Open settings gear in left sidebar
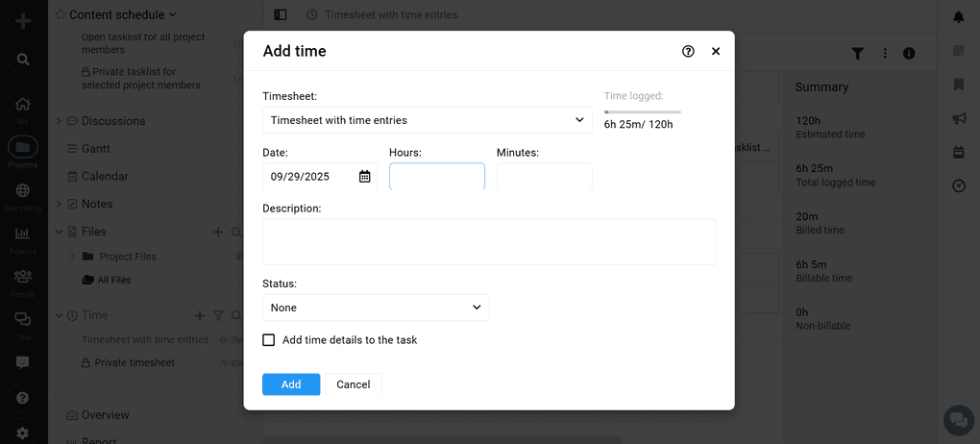Image resolution: width=980 pixels, height=444 pixels. (x=23, y=432)
